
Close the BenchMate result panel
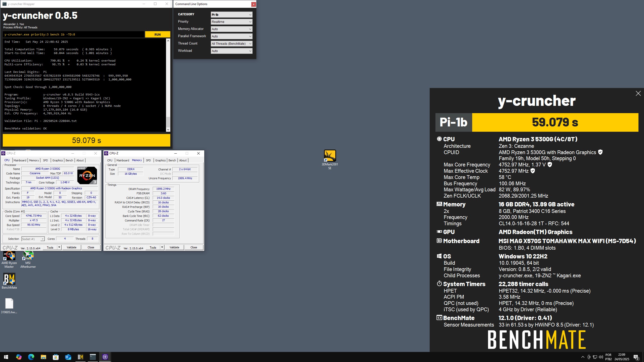[x=638, y=94]
